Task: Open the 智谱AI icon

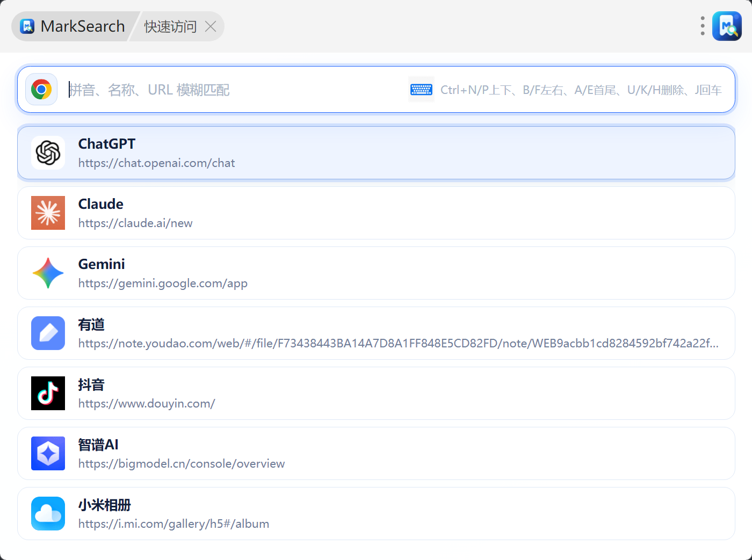Action: point(48,453)
